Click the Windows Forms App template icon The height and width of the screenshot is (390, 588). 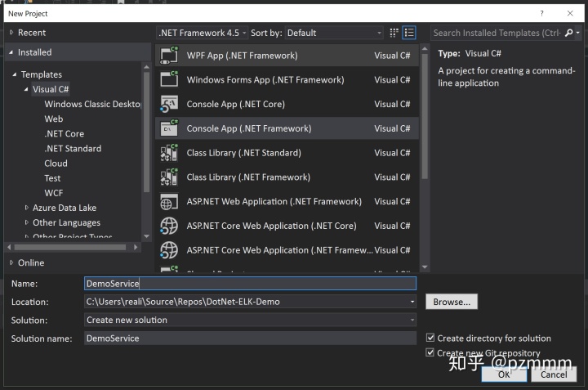pos(169,79)
